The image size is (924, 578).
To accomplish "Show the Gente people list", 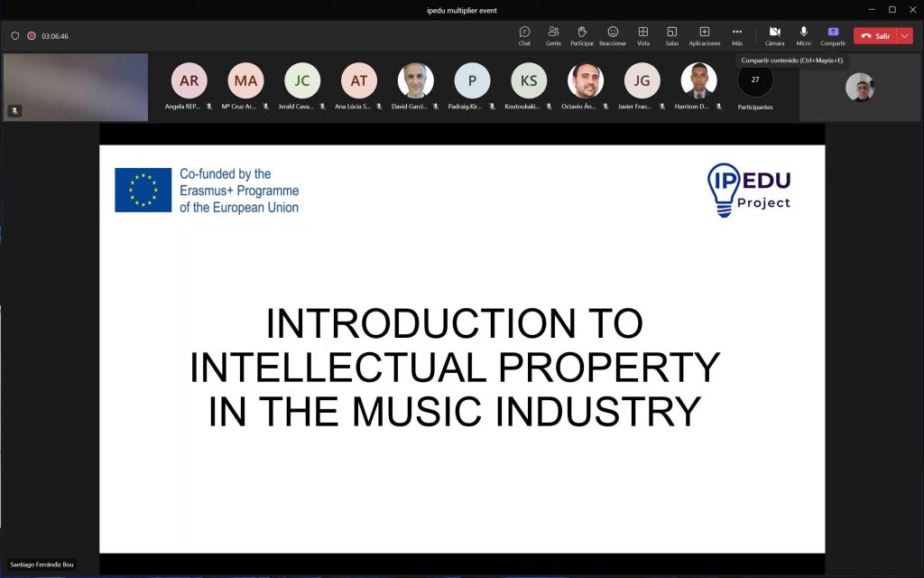I will coord(553,35).
